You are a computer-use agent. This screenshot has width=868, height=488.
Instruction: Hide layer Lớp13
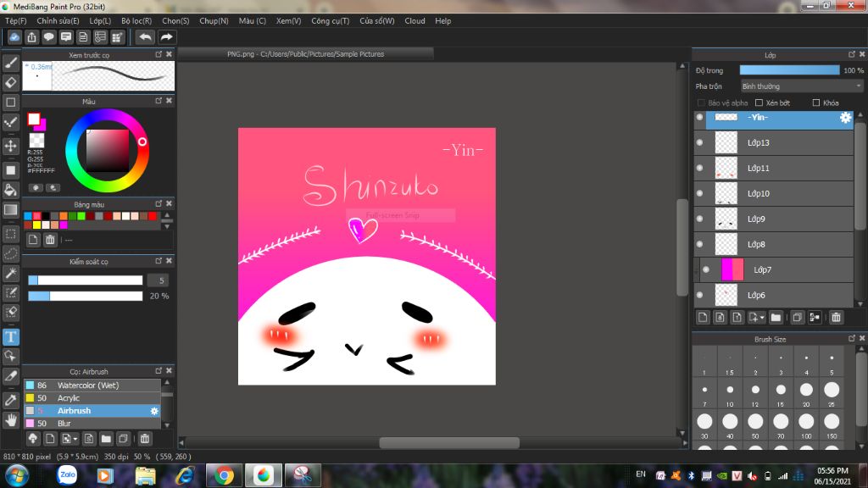(x=699, y=142)
